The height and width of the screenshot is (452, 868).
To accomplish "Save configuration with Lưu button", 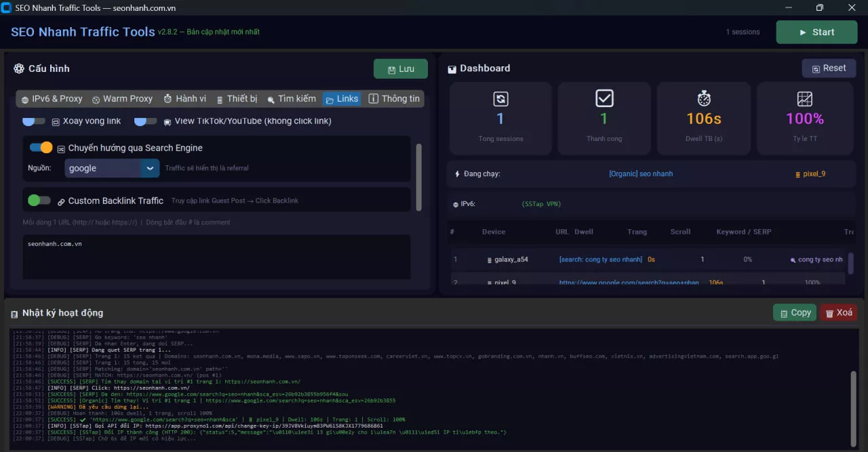I will click(x=400, y=69).
